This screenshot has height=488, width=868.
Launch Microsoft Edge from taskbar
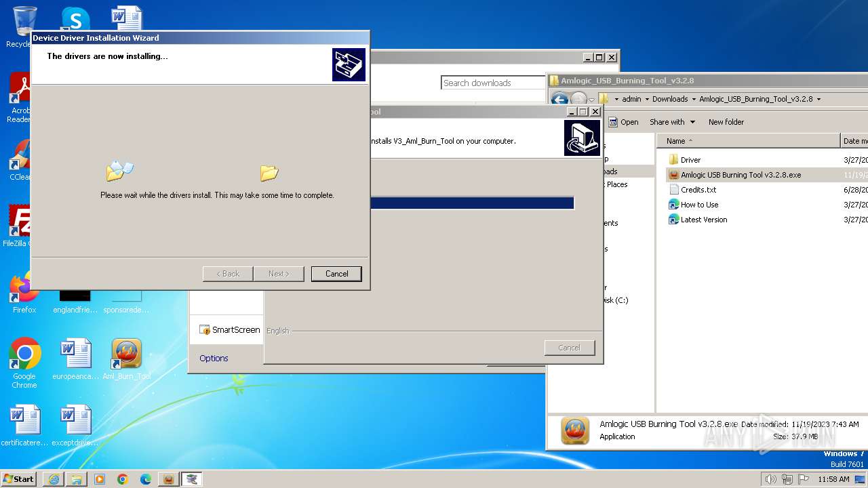(x=146, y=479)
